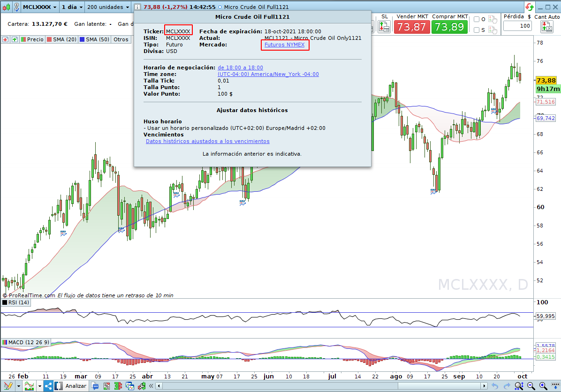
Task: Enable the O checkbox
Action: [x=477, y=19]
